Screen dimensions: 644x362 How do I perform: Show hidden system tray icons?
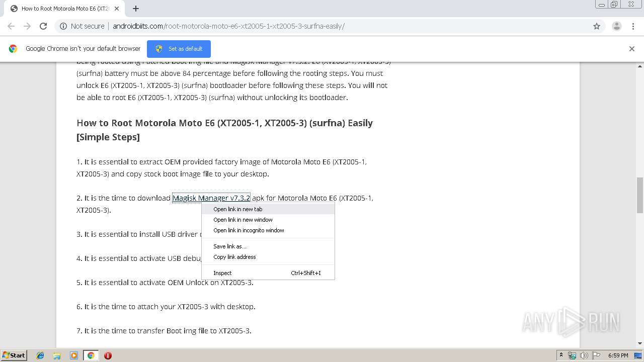[561, 355]
